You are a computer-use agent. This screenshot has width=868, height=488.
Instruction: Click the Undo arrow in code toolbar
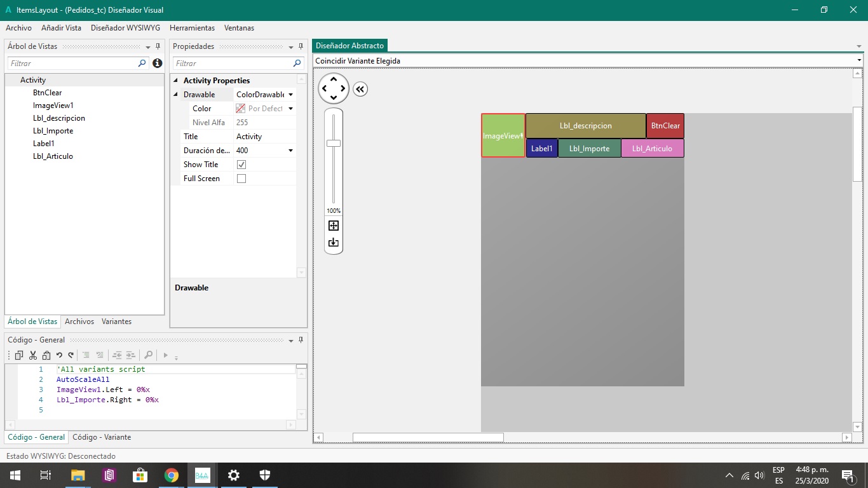59,355
